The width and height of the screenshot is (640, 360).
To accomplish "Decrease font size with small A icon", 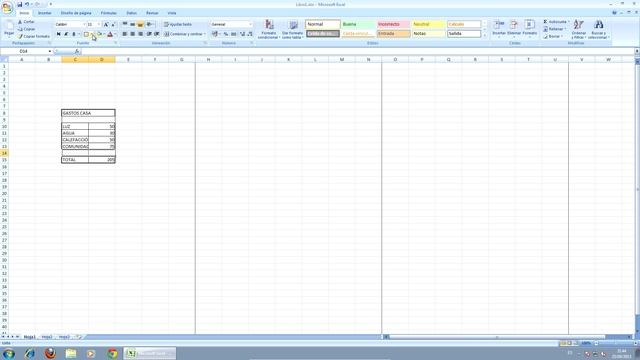I will click(113, 24).
